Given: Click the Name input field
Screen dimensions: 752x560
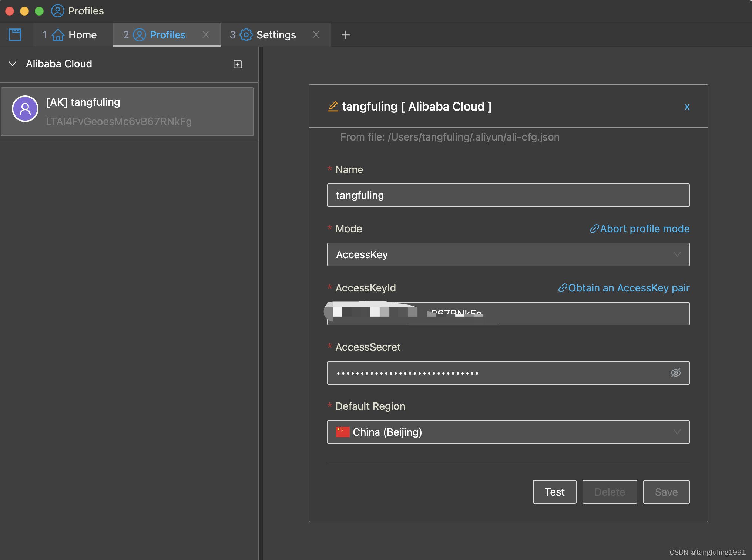Looking at the screenshot, I should point(508,195).
